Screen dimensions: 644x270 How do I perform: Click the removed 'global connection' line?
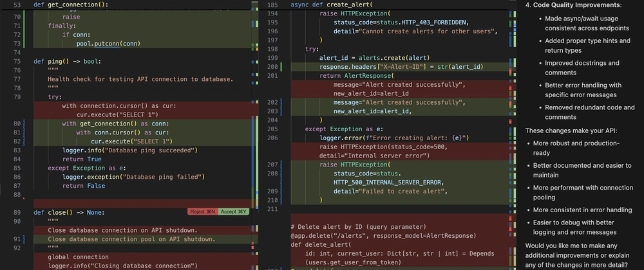78,257
